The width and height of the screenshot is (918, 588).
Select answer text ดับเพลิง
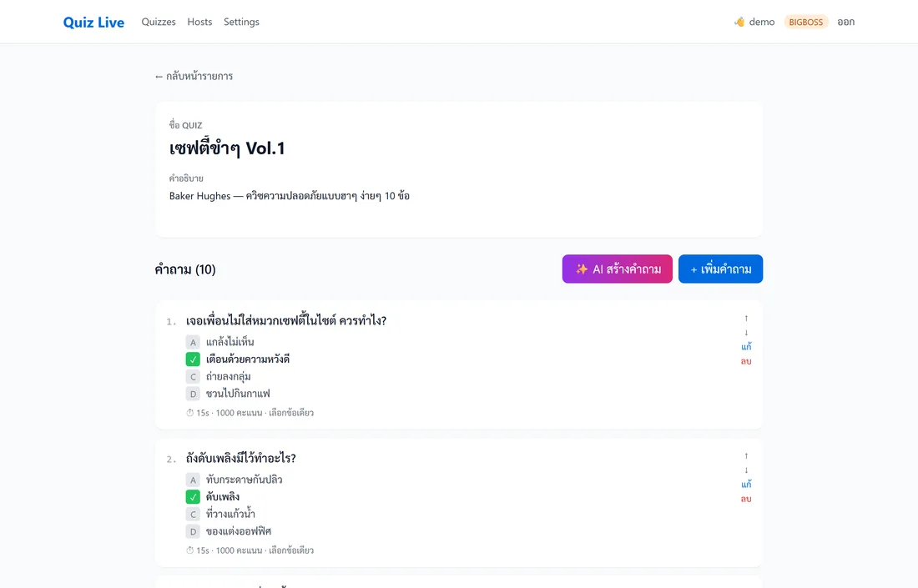223,497
